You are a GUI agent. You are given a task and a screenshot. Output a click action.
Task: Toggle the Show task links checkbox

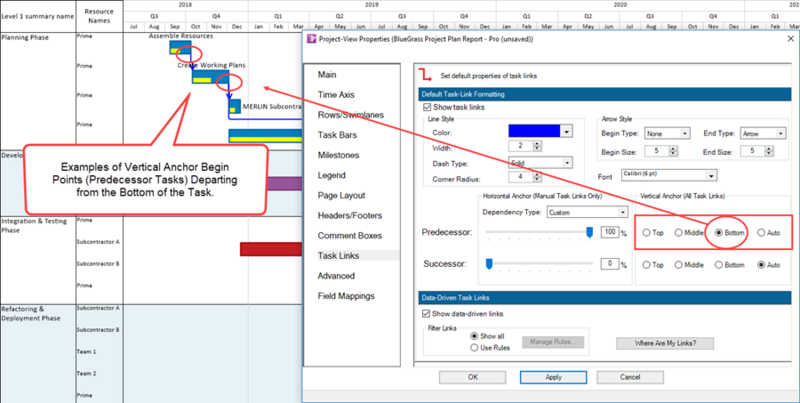pos(428,107)
